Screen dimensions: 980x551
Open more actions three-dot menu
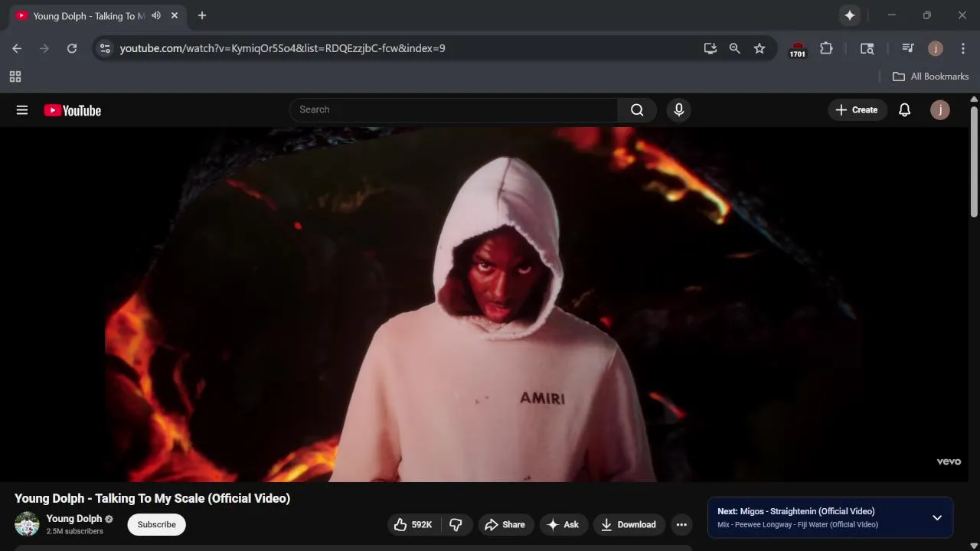pos(681,524)
